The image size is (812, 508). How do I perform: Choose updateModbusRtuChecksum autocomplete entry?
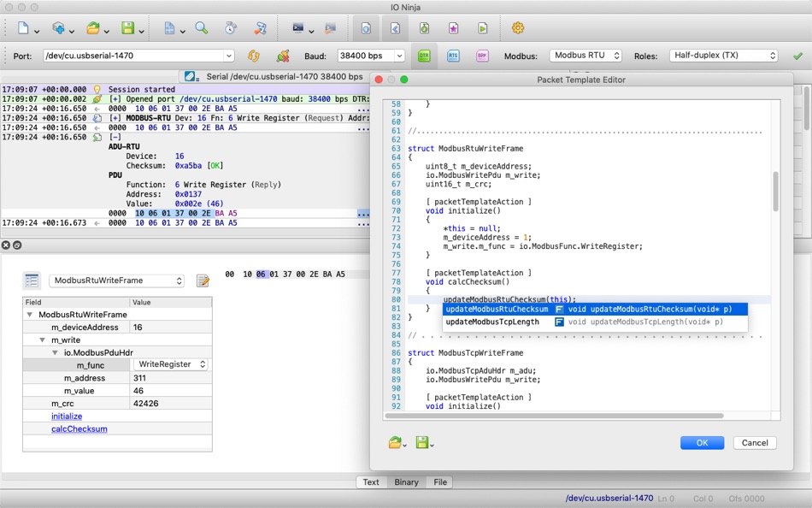pyautogui.click(x=595, y=309)
